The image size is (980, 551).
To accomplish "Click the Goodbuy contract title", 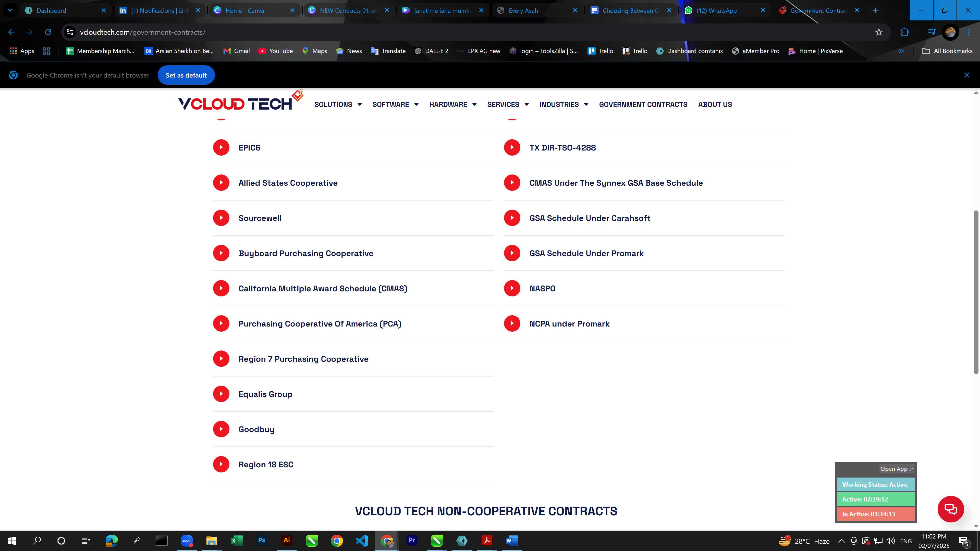I will [256, 429].
